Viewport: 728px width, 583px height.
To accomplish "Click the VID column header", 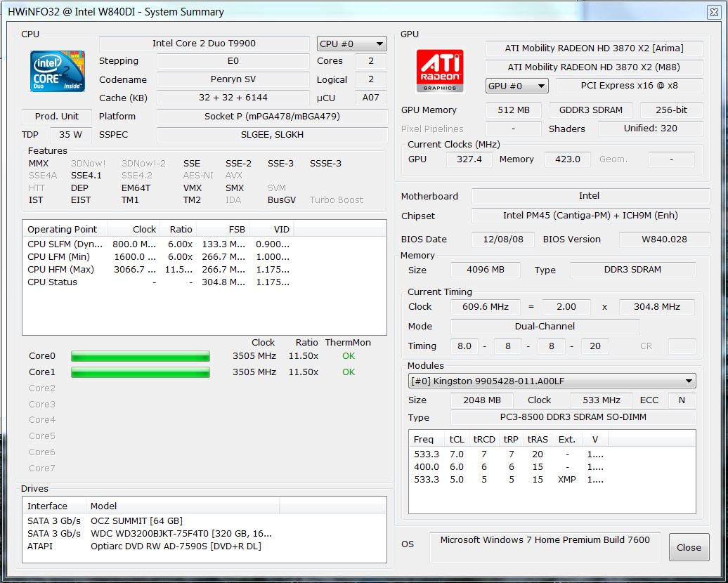I will 271,229.
